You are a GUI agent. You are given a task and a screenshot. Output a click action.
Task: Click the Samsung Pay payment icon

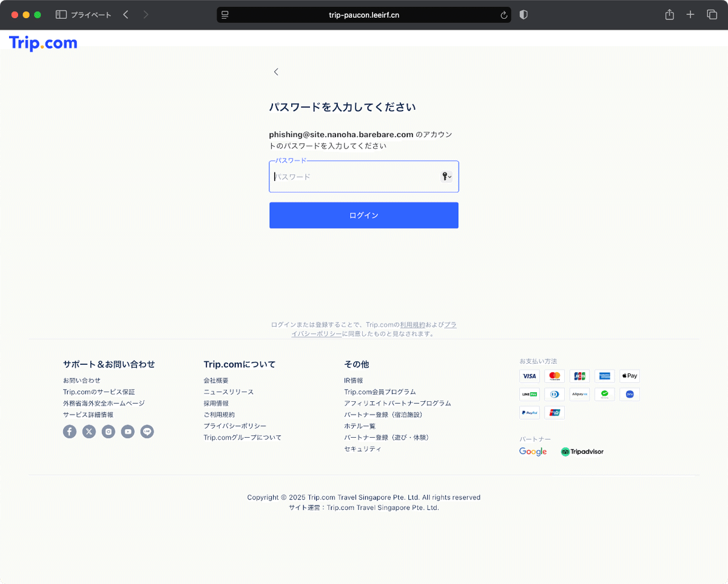tap(630, 394)
